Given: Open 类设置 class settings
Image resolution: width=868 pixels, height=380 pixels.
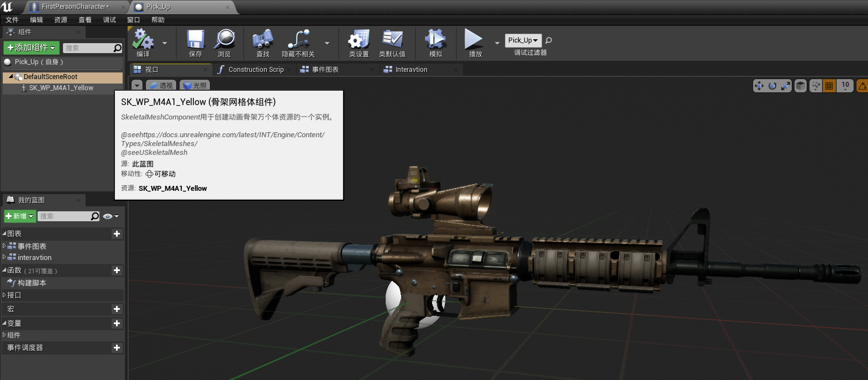Looking at the screenshot, I should coord(359,43).
